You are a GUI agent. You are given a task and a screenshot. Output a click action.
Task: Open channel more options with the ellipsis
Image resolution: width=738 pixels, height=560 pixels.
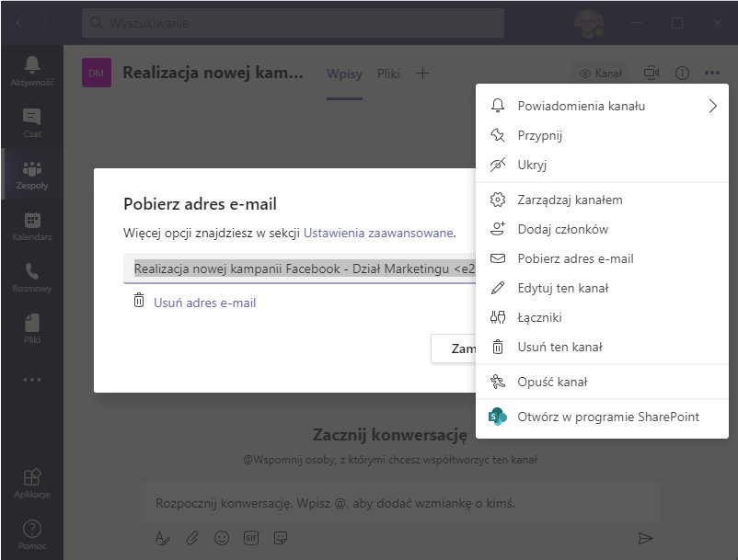(712, 73)
